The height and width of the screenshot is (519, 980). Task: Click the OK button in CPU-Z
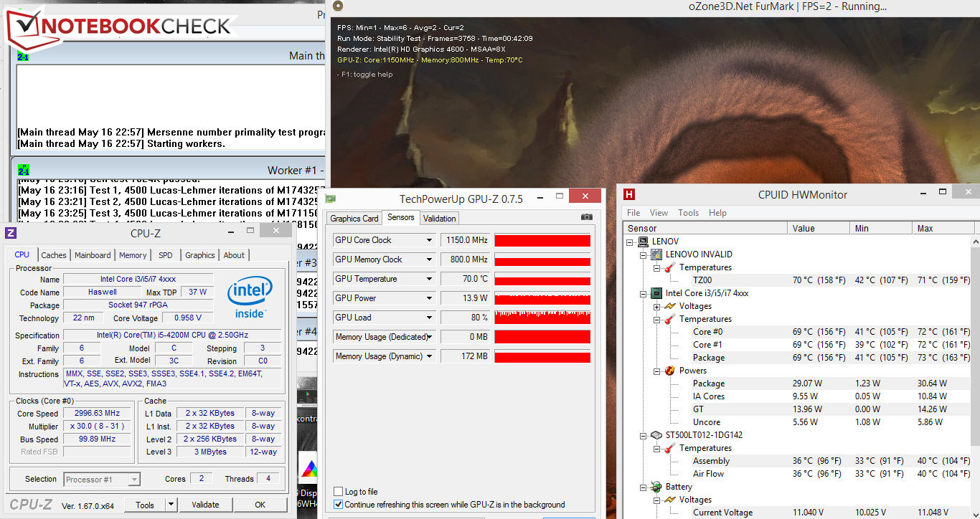click(x=260, y=505)
